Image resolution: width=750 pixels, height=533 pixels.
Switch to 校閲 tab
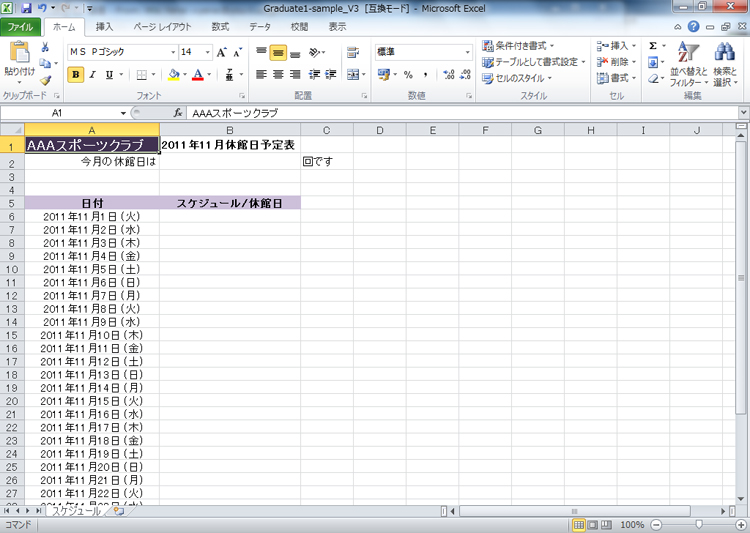tap(299, 27)
